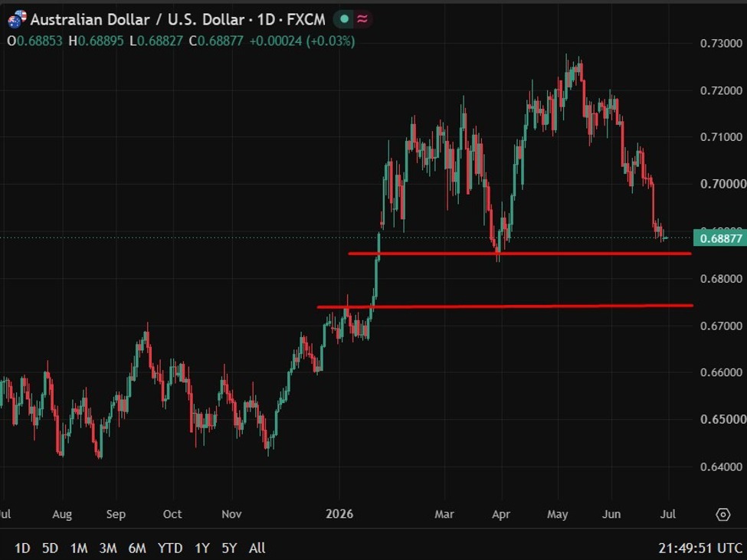Show the 5Y range
Screen dimensions: 747x560
click(229, 548)
